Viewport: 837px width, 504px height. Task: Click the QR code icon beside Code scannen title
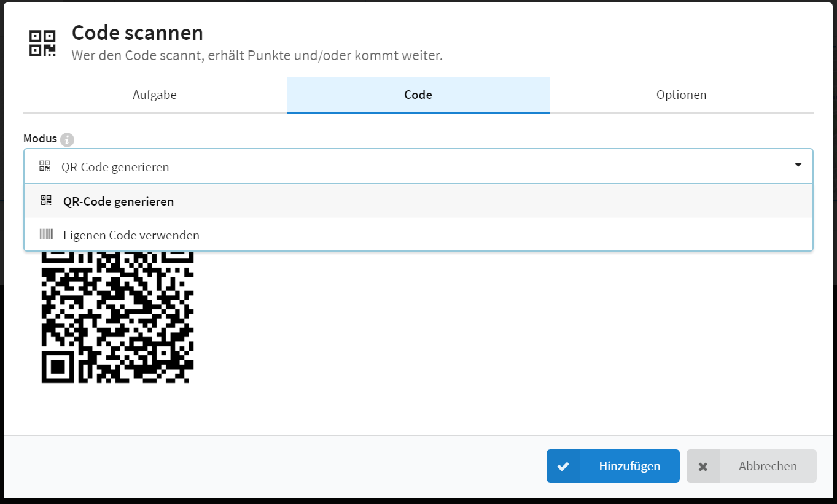pyautogui.click(x=43, y=43)
